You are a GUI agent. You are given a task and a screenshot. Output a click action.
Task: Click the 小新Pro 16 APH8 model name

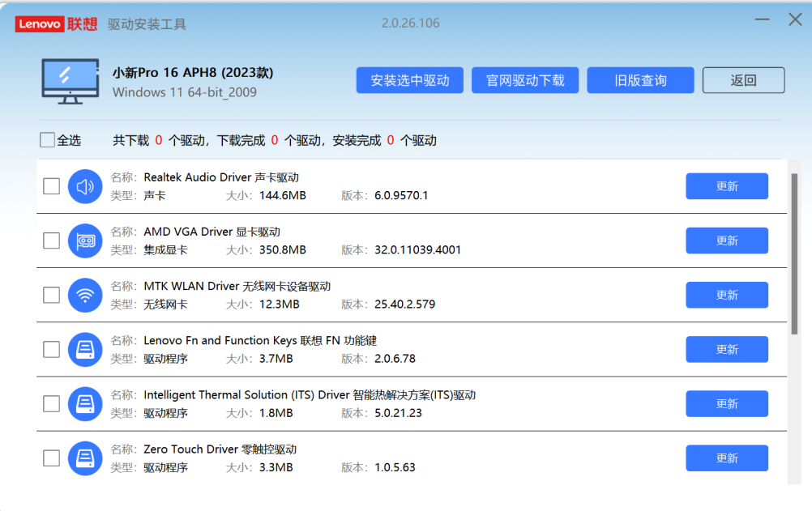point(193,73)
